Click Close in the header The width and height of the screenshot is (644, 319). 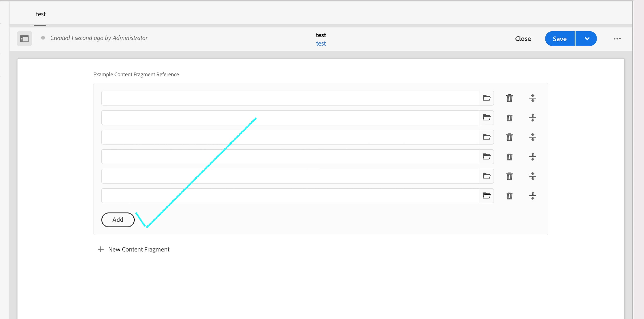523,39
